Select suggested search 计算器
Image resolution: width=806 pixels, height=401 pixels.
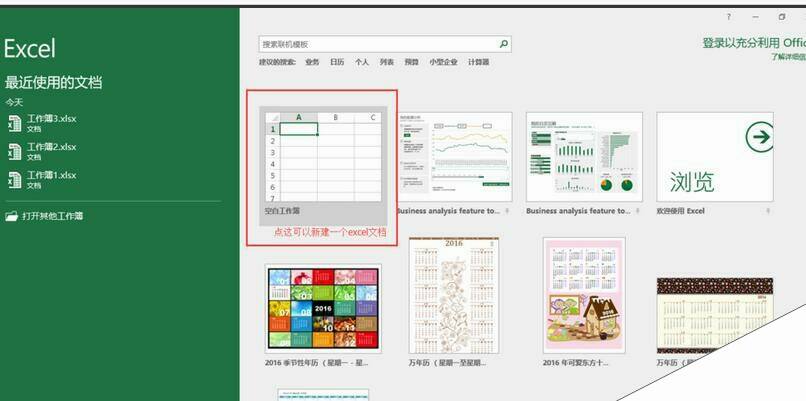pos(478,62)
